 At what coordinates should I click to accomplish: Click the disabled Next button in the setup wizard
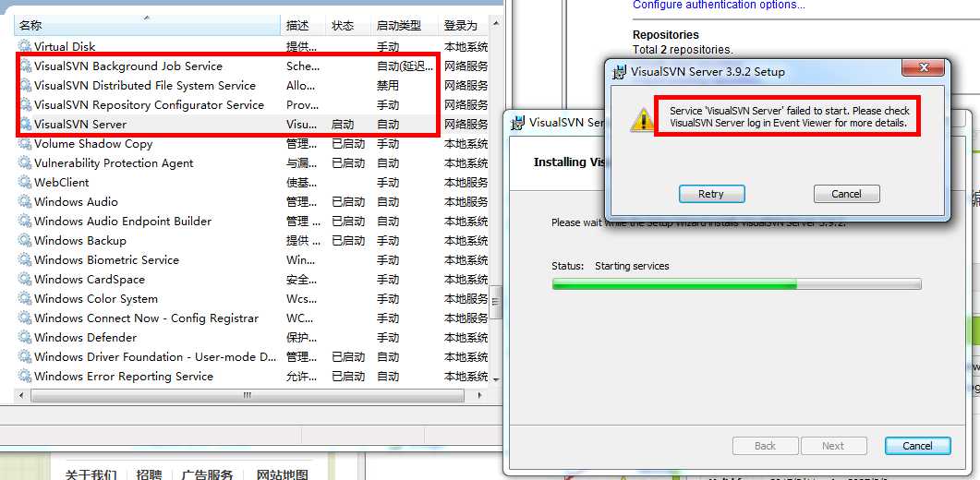(x=833, y=446)
